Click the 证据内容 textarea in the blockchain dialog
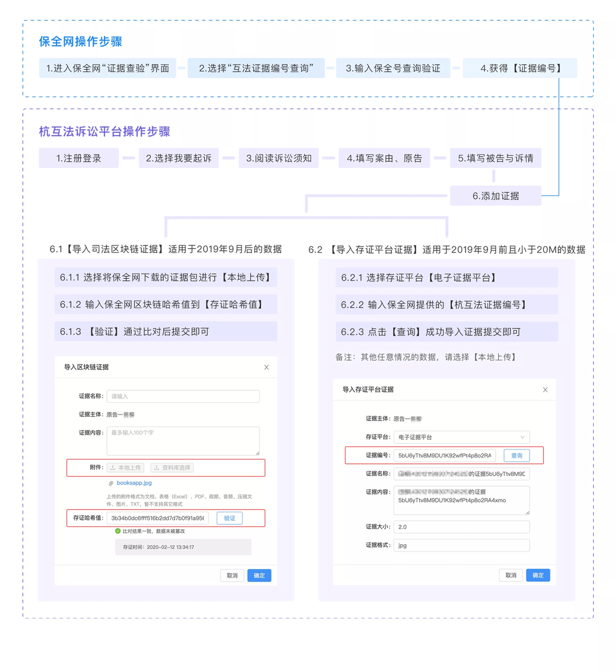 pos(183,441)
